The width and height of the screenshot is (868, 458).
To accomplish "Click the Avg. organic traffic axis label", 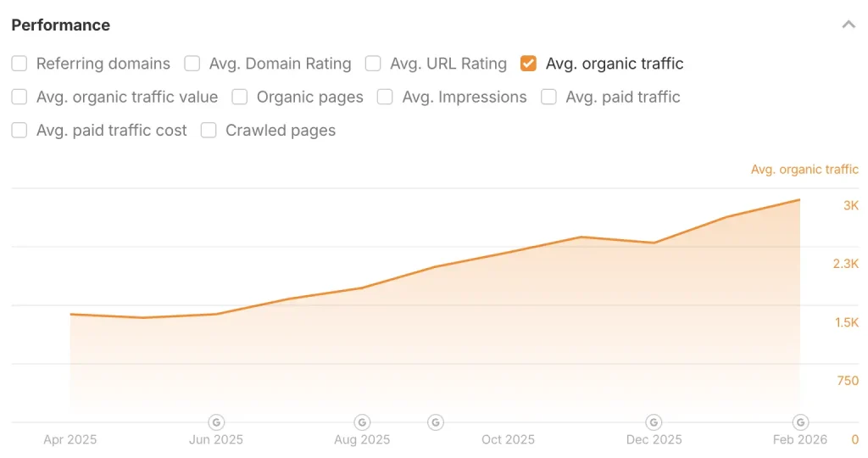I will coord(804,170).
